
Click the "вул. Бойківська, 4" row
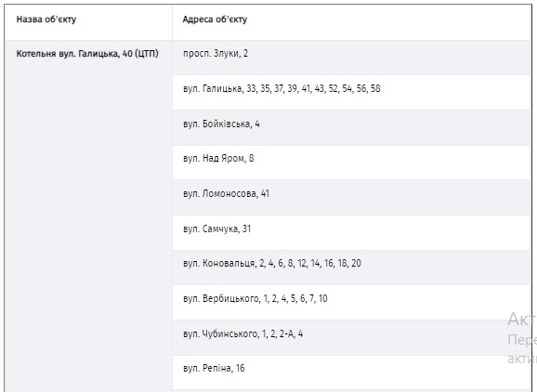pos(351,127)
